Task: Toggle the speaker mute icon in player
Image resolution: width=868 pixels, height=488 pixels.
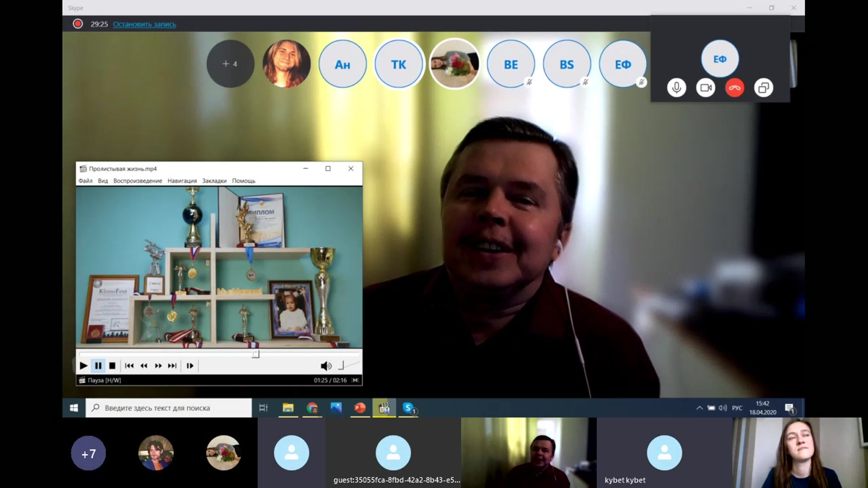Action: [325, 366]
